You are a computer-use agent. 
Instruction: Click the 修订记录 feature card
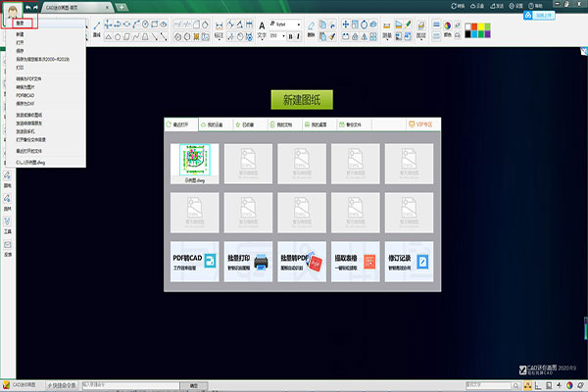(409, 262)
